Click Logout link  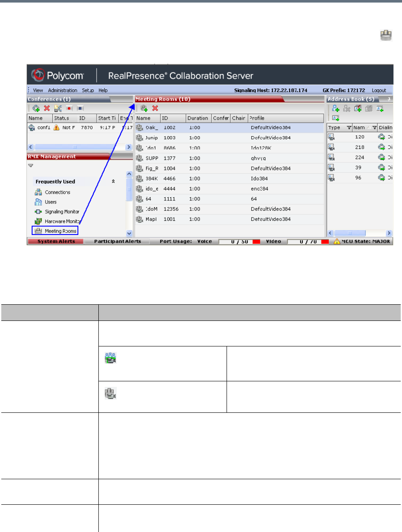tap(379, 90)
